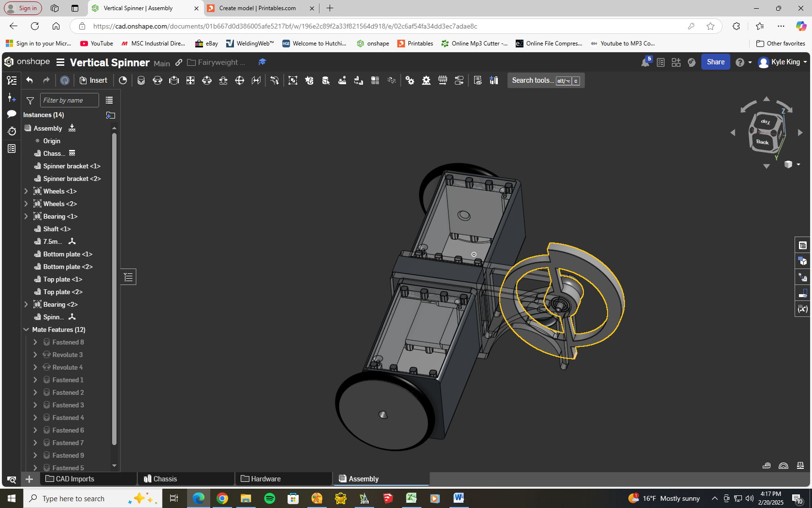Click the Undo arrow
812x508 pixels.
29,80
